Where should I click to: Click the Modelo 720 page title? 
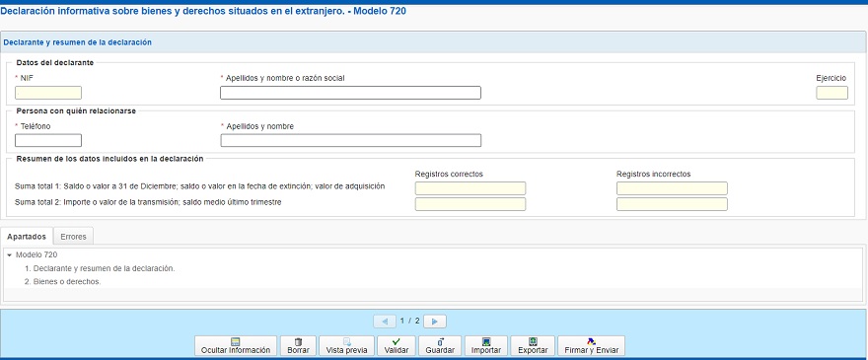click(203, 11)
